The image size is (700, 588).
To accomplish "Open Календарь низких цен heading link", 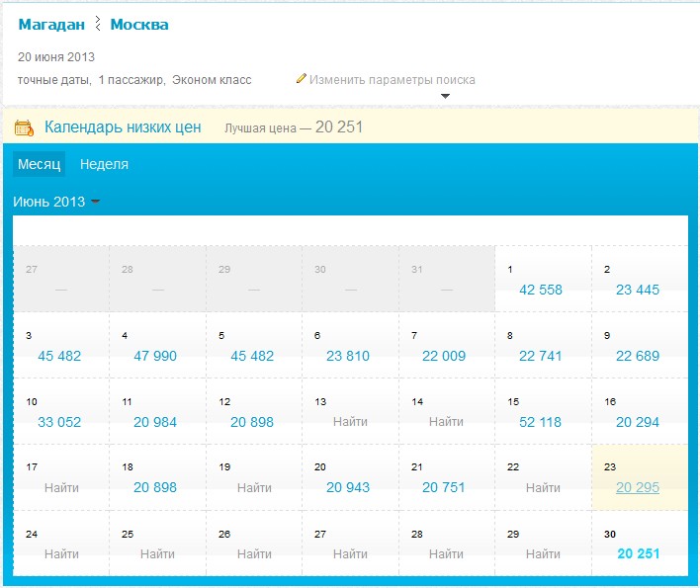I will click(123, 126).
